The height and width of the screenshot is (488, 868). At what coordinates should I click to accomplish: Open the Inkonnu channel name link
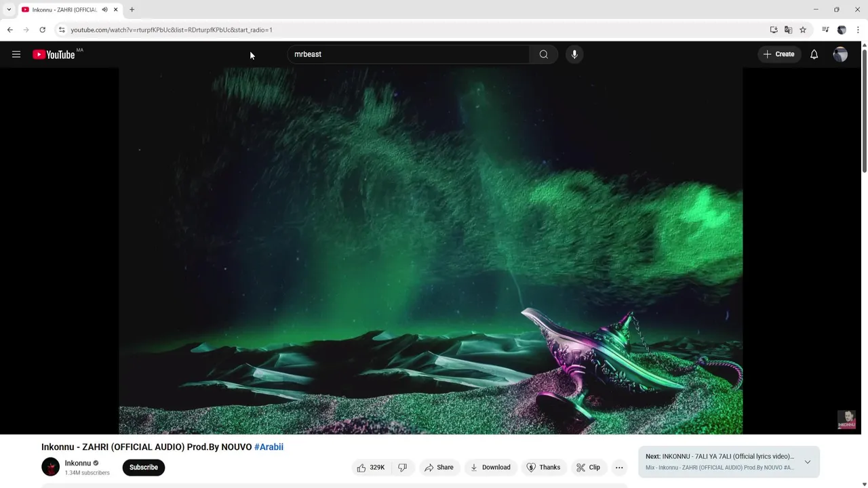(x=78, y=463)
